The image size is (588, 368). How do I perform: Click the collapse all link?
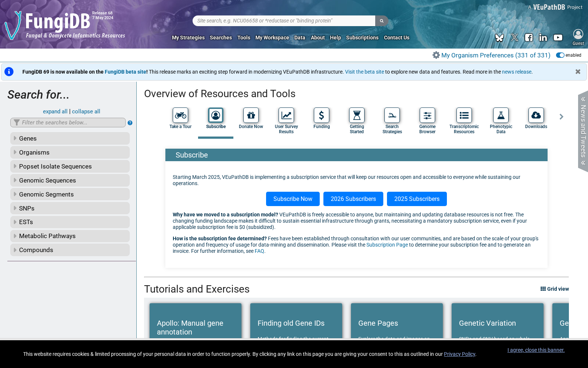86,112
